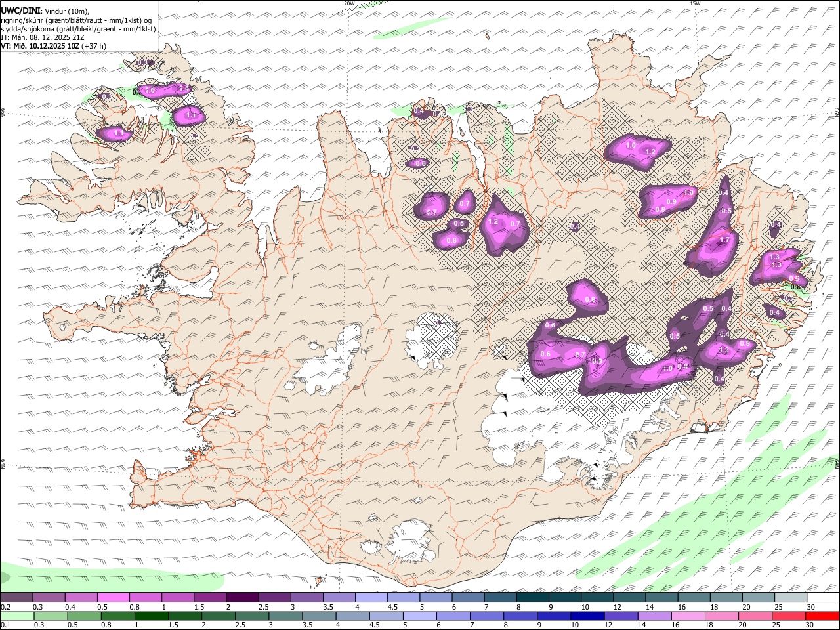
Task: Select the grey-purple swatch at 0.2 in upper legend
Action: pyautogui.click(x=16, y=598)
